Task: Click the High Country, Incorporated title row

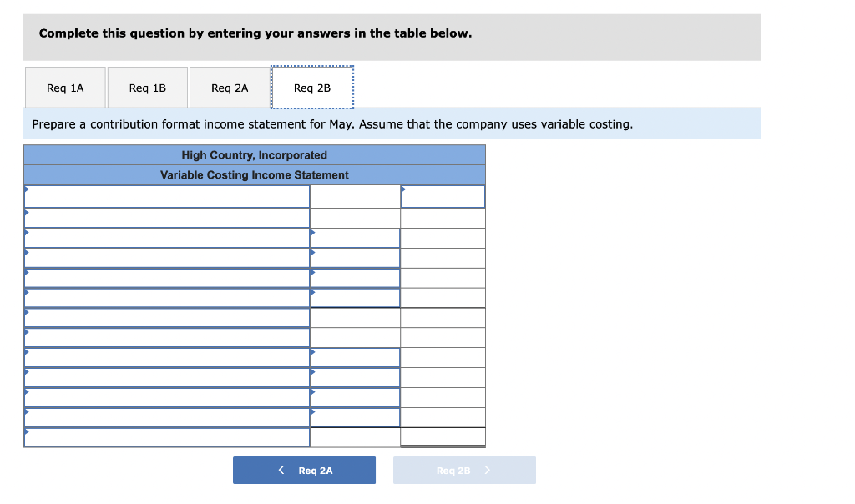Action: (255, 155)
